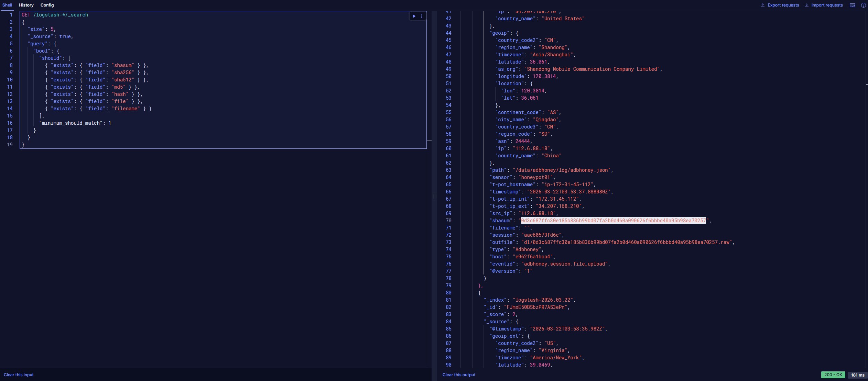Click the exists field "file" line
The image size is (868, 381).
94,101
